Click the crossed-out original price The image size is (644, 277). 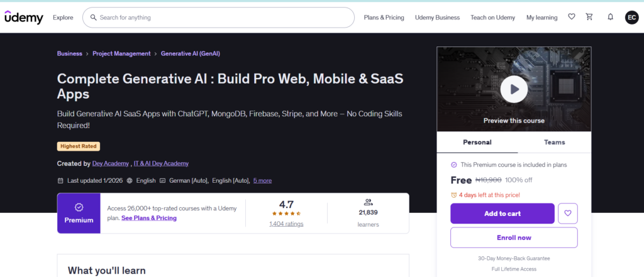(x=488, y=180)
